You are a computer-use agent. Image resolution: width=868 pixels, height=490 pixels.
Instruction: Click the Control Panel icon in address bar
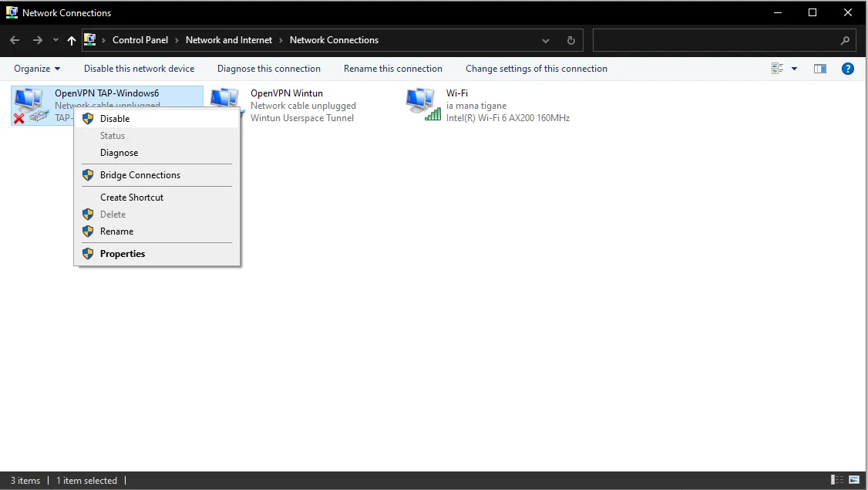pos(89,39)
